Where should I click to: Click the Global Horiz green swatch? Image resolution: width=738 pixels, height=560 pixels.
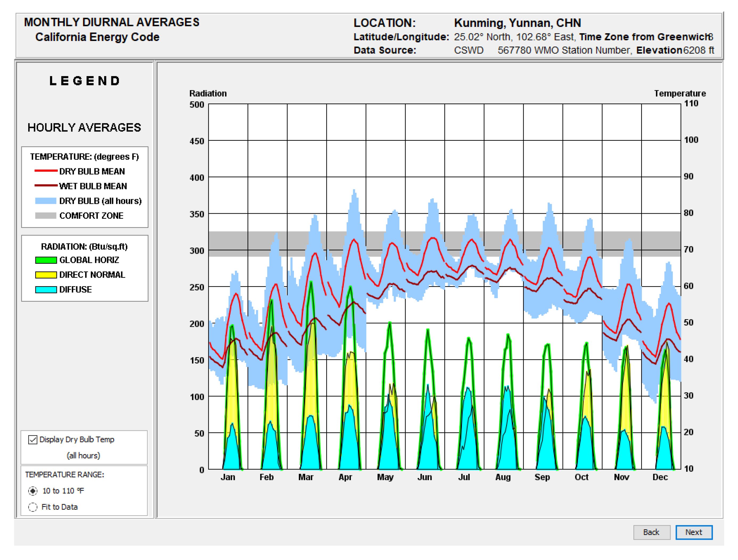(46, 260)
